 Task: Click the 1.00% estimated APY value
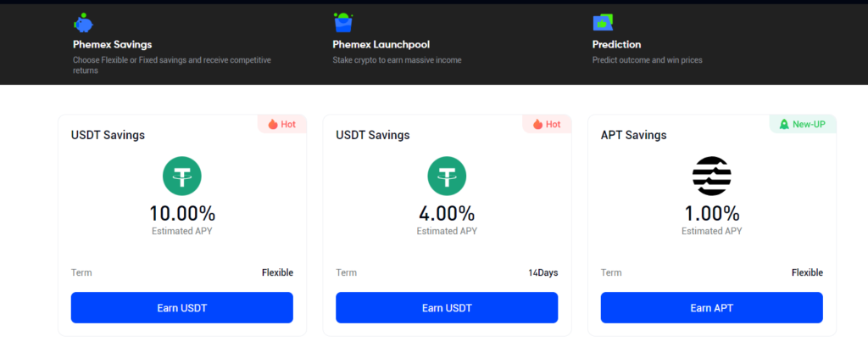tap(712, 213)
